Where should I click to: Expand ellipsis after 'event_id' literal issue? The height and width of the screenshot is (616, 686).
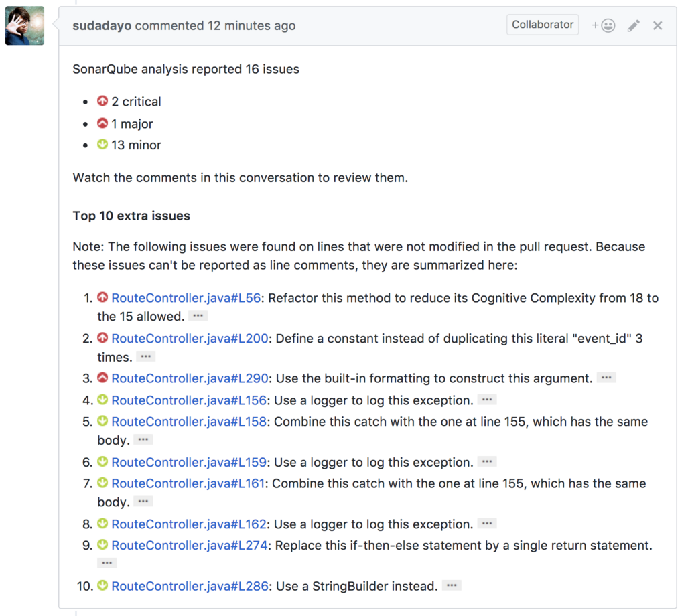click(145, 357)
